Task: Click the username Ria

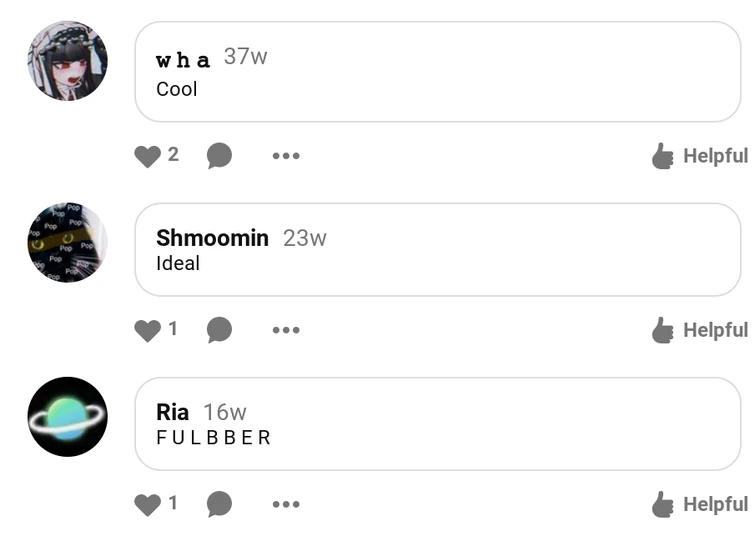Action: click(x=172, y=412)
